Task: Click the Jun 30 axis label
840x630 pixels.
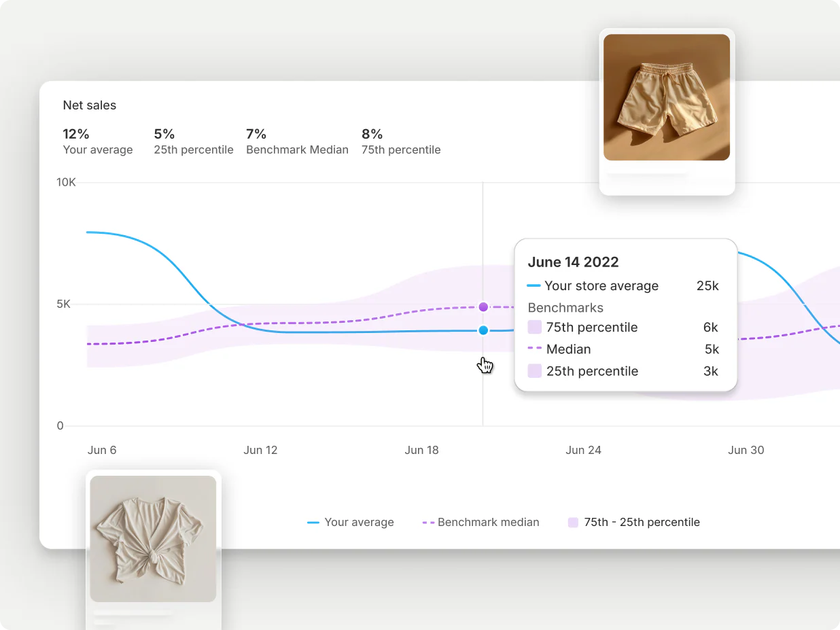Action: click(x=746, y=450)
